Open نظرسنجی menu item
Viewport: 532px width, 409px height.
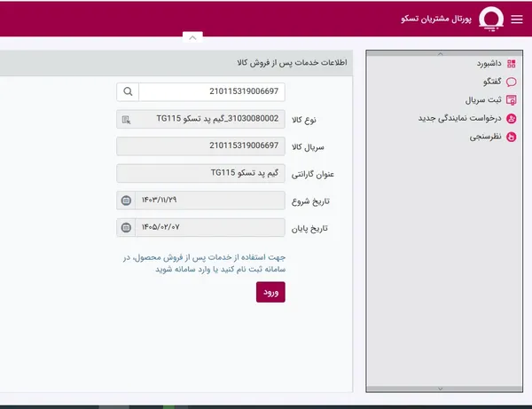pos(486,137)
